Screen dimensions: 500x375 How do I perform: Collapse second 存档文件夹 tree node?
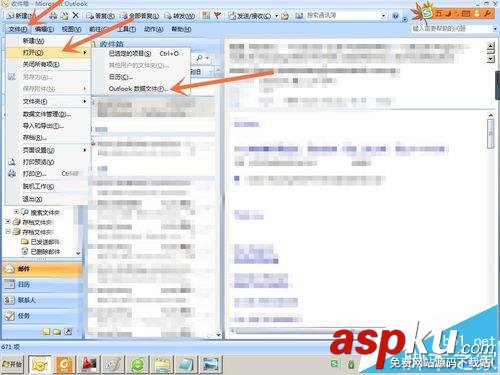pos(8,231)
